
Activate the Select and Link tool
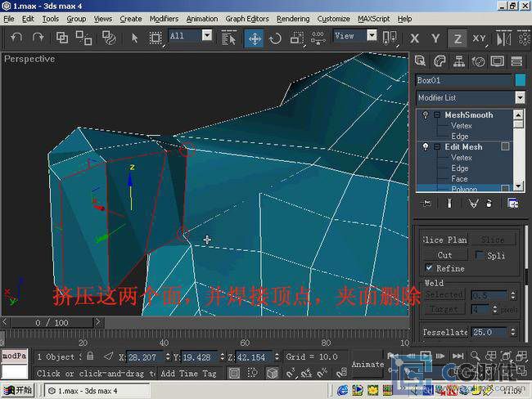pos(62,38)
